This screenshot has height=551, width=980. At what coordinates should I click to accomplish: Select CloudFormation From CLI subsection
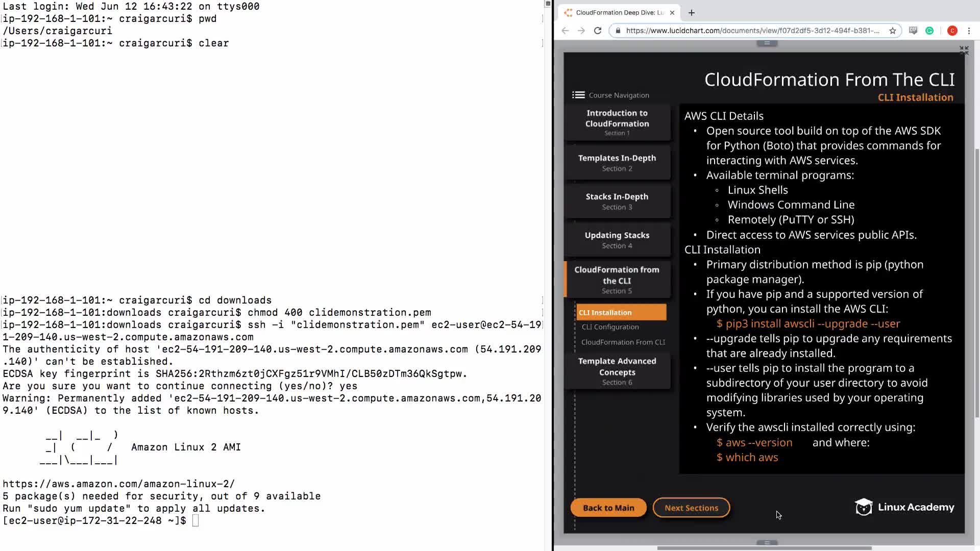click(x=623, y=342)
